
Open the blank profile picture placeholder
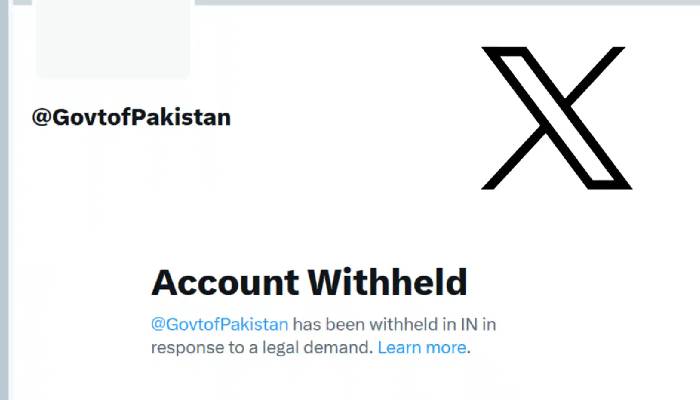113,39
